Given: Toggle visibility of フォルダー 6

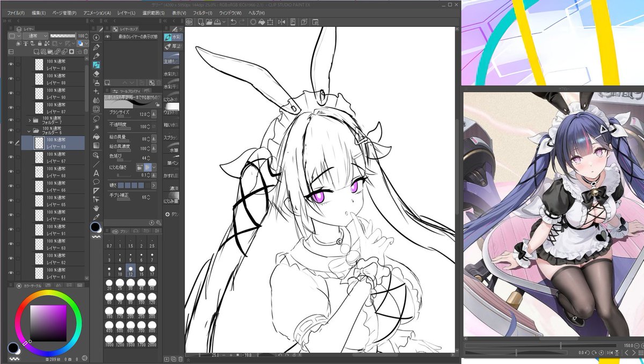Looking at the screenshot, I should [x=11, y=130].
